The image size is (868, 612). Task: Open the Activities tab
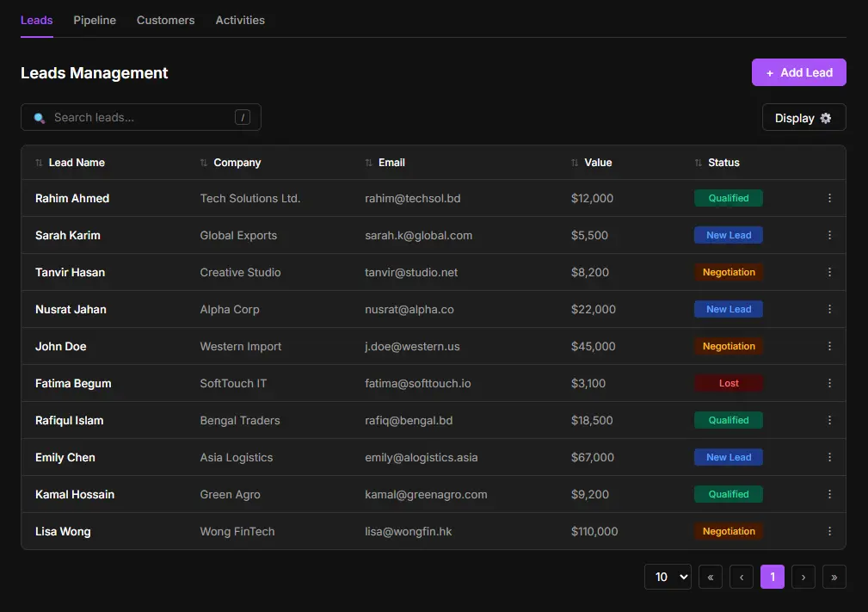pos(240,20)
